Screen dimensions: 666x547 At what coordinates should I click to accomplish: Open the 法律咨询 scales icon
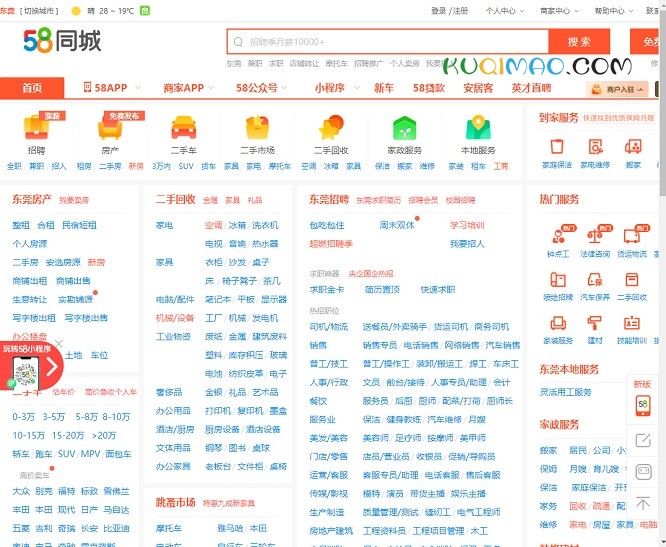pos(595,235)
